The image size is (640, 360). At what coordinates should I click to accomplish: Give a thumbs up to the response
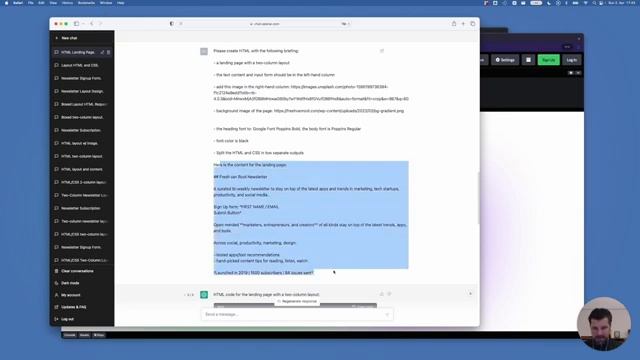click(382, 294)
